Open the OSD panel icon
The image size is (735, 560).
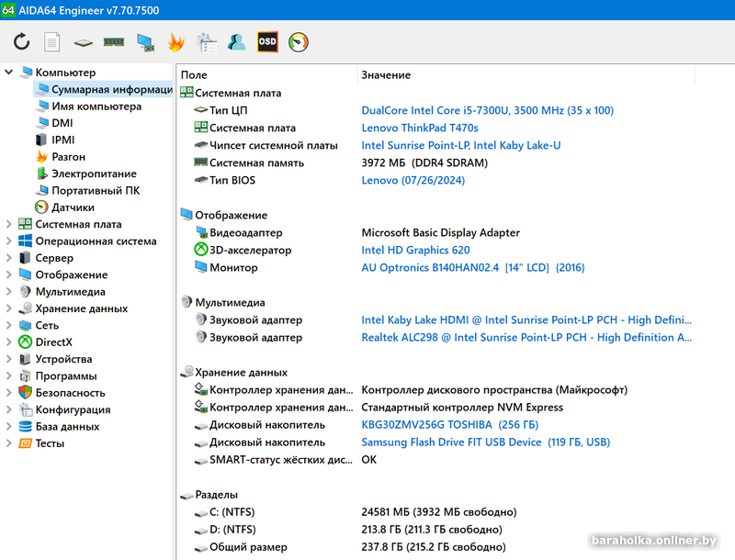[267, 42]
